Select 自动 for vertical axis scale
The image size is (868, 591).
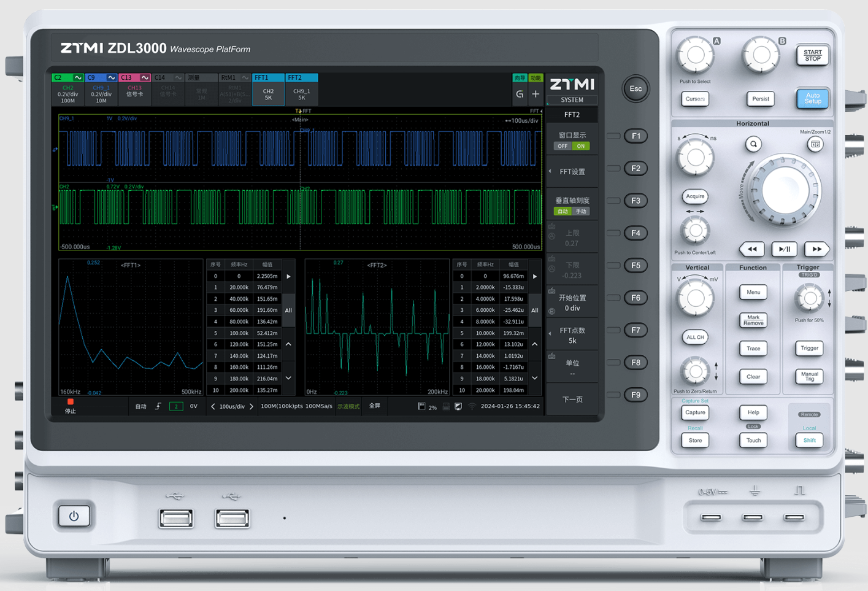(x=563, y=211)
